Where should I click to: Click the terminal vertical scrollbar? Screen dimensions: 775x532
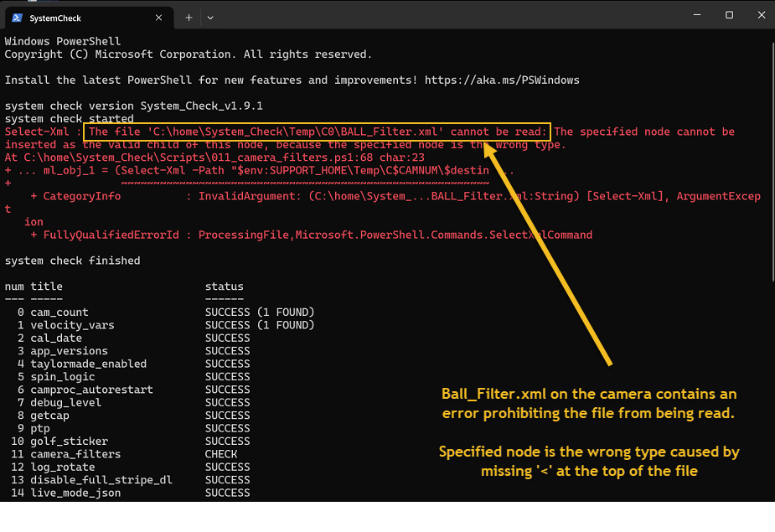tap(772, 163)
